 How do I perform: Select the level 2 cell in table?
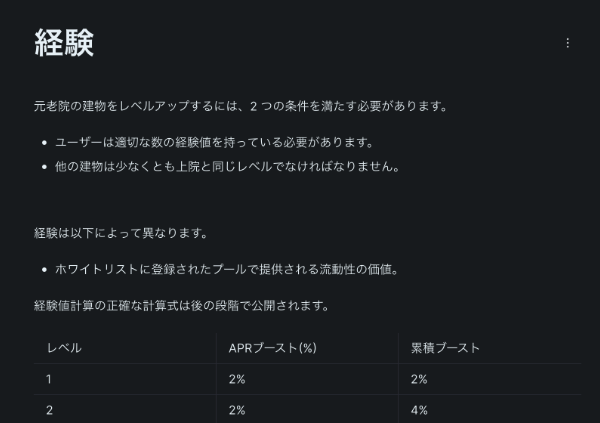point(50,410)
